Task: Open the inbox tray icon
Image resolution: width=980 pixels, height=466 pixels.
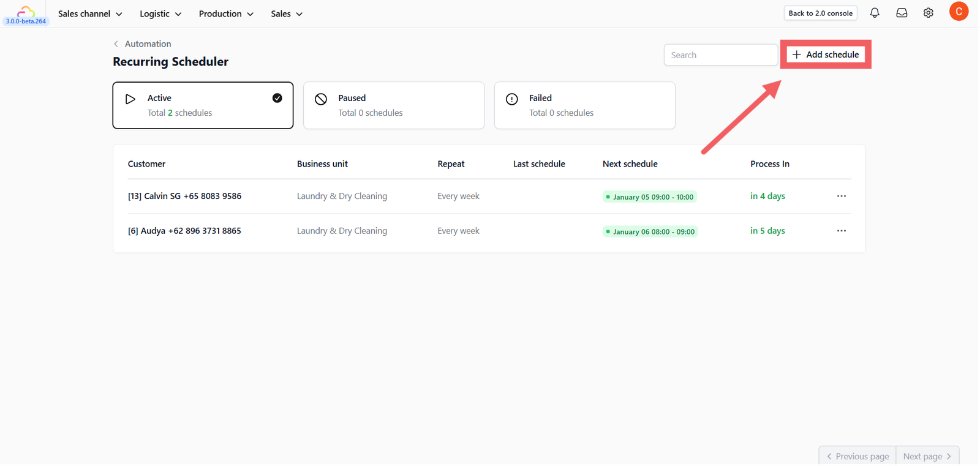Action: click(902, 13)
